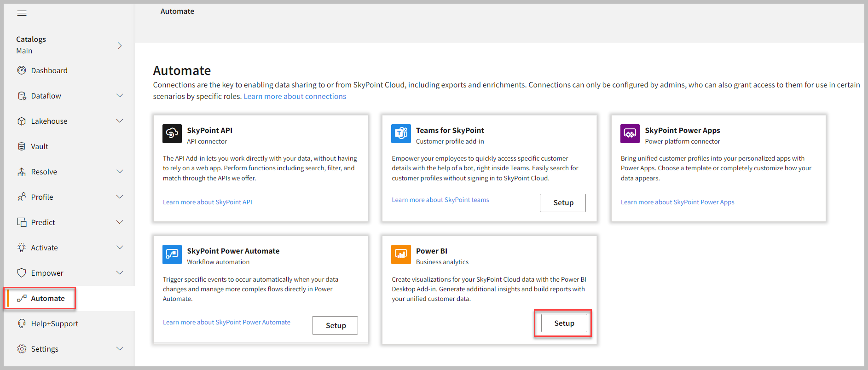Expand the Settings submenu chevron

pos(120,349)
